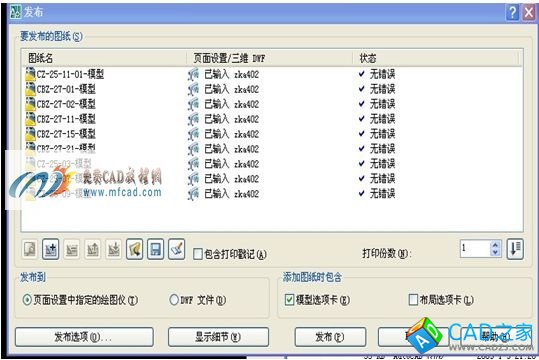Screen dimensions: 539x360
Task: Click the Load Sheet List icon
Action: coord(135,249)
